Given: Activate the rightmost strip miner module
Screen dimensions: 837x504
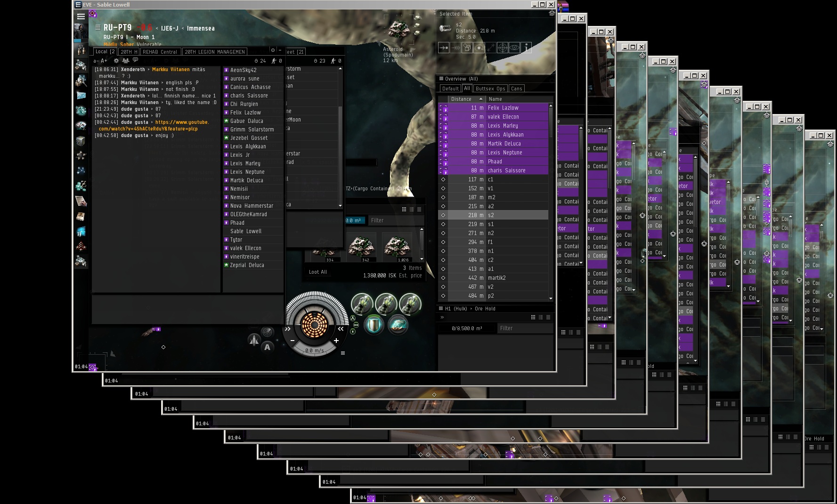Looking at the screenshot, I should coord(410,304).
